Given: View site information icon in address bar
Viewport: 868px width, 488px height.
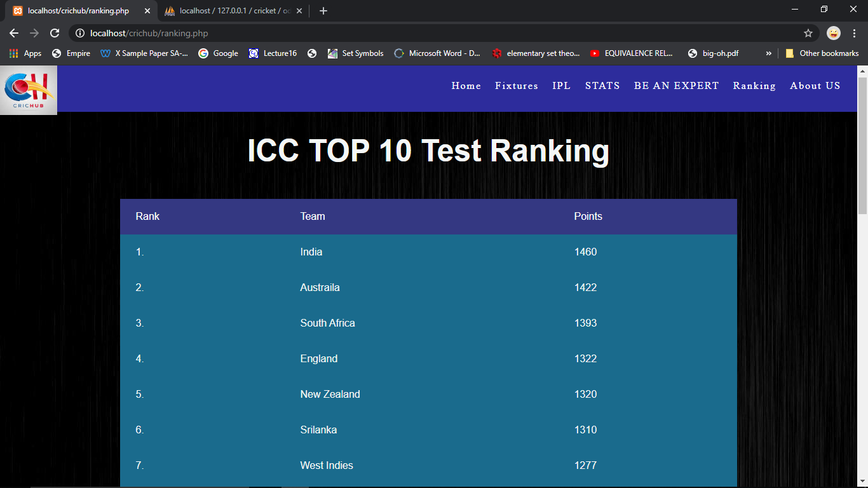Looking at the screenshot, I should tap(79, 33).
